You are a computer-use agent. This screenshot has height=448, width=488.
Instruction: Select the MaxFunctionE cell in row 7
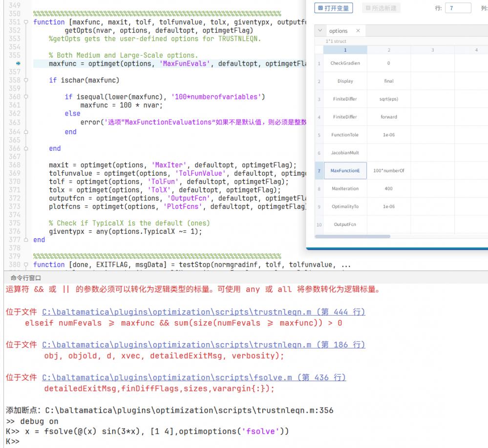tap(345, 170)
